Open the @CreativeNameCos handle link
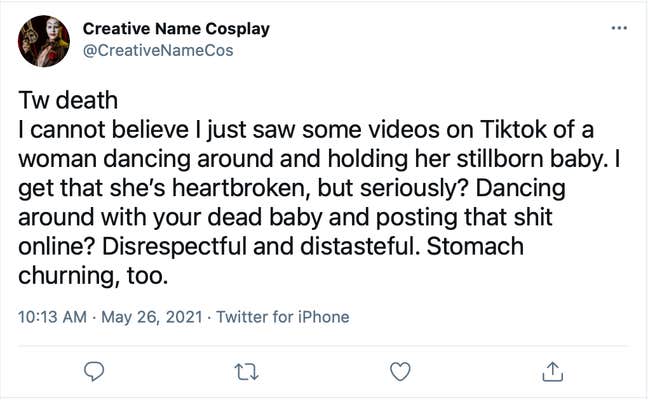This screenshot has width=648, height=400. 157,50
